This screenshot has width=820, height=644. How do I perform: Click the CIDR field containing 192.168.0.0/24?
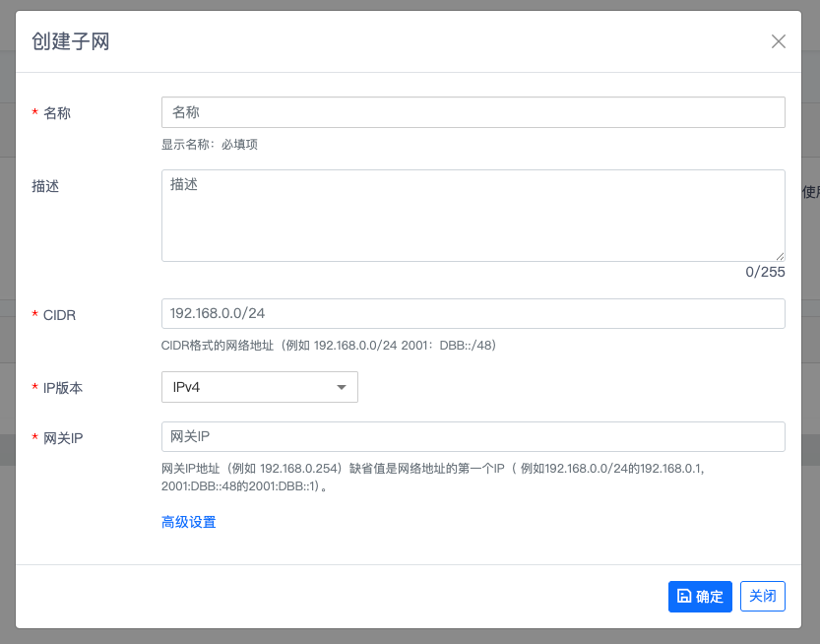pos(473,313)
